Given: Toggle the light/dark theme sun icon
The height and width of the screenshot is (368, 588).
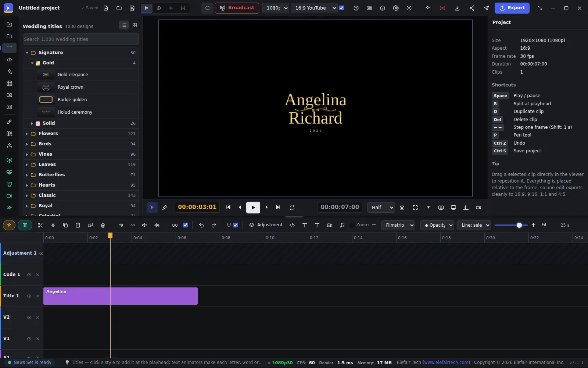Looking at the screenshot, I should (409, 8).
